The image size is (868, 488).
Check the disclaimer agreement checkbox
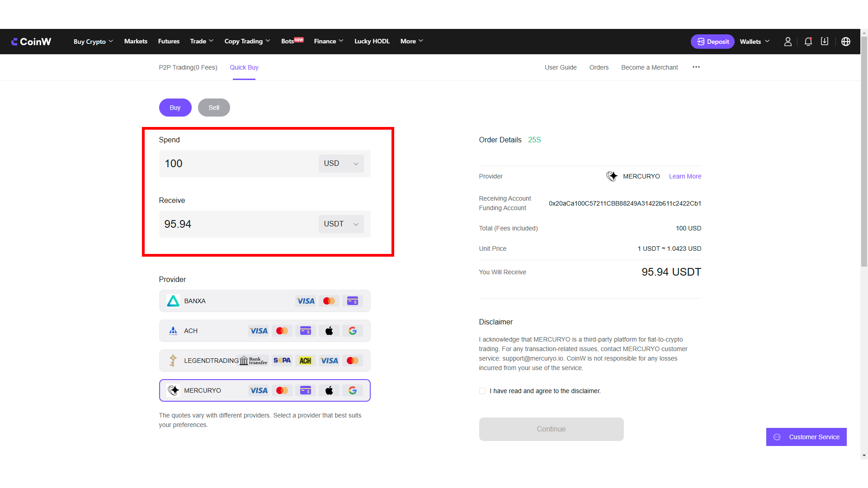(x=482, y=391)
